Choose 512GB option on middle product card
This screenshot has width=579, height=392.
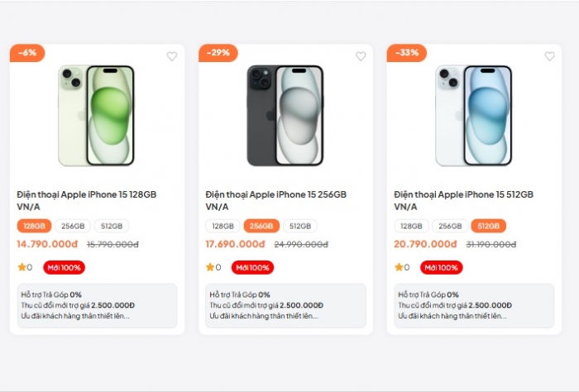coord(299,226)
